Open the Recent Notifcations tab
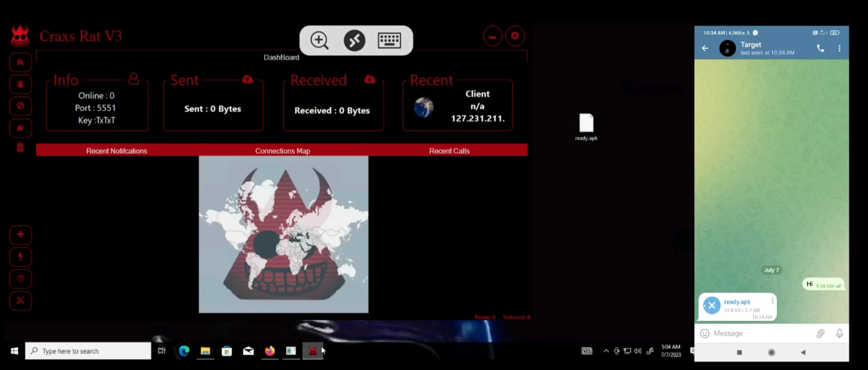 pos(117,151)
